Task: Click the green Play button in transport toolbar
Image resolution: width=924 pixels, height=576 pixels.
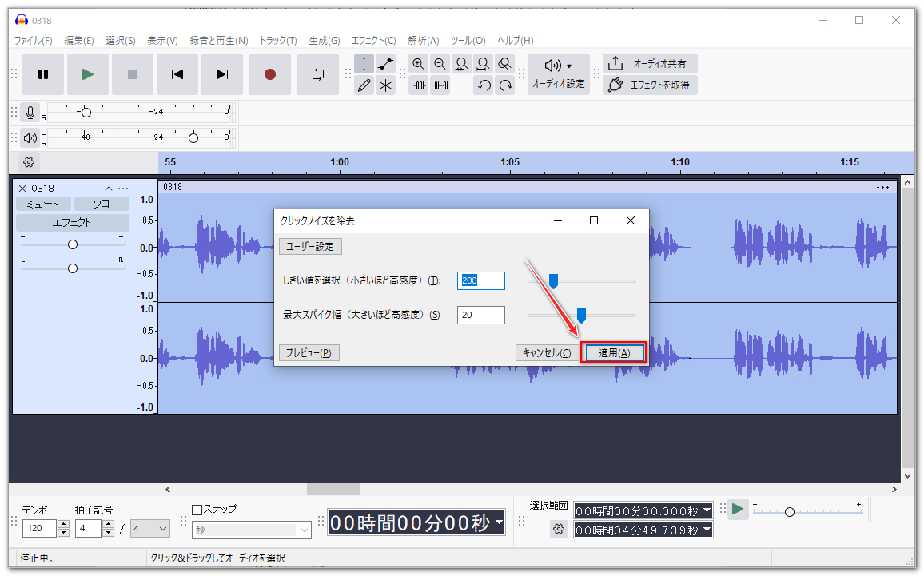Action: coord(88,74)
